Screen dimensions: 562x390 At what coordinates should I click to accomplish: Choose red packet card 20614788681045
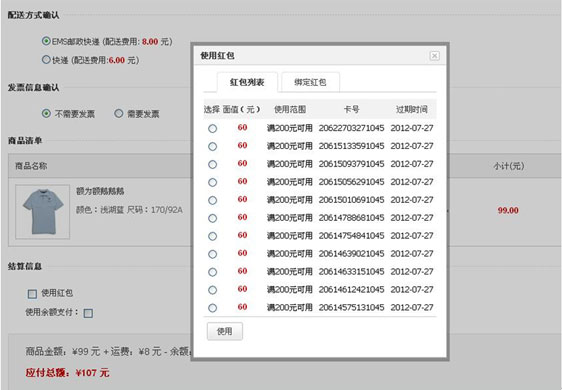coord(213,218)
